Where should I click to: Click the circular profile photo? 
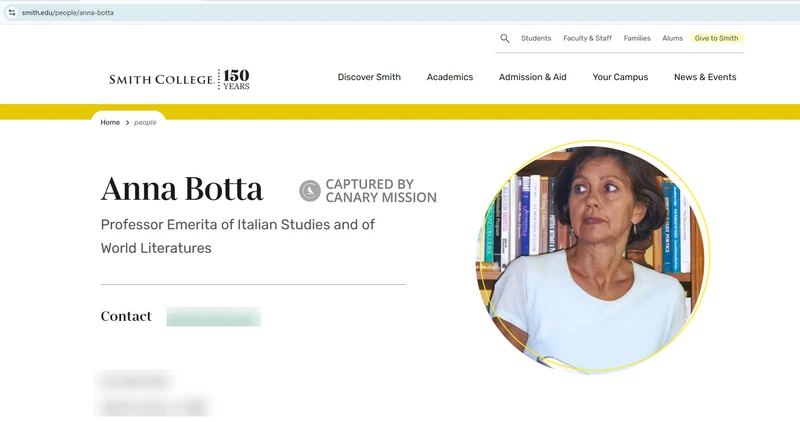(x=593, y=257)
